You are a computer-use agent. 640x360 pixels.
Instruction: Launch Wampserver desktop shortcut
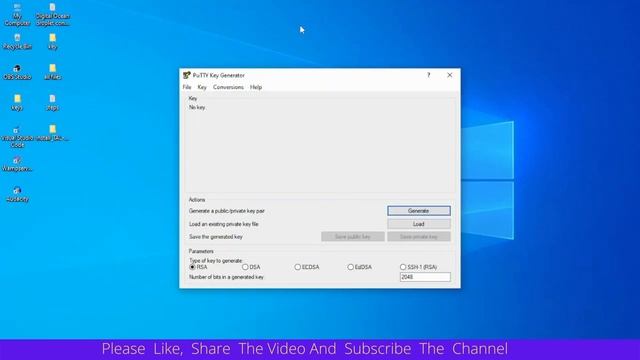(x=17, y=164)
